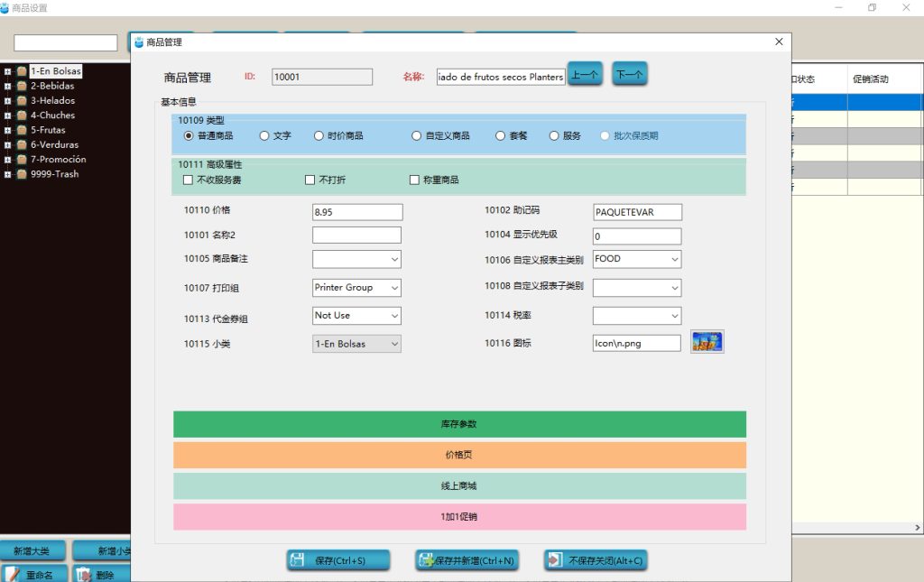Click the floppy disk icon on 保存(Ctrl+S)
Image resolution: width=924 pixels, height=582 pixels.
[x=298, y=560]
